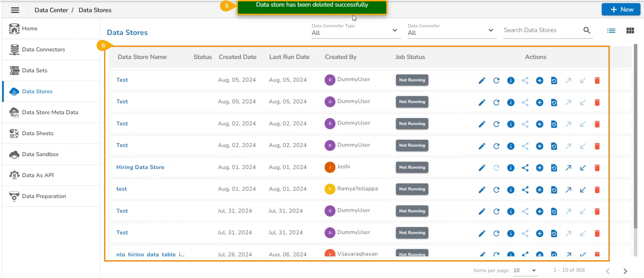Type in the Search Data Stores field
The height and width of the screenshot is (278, 644).
pos(542,30)
